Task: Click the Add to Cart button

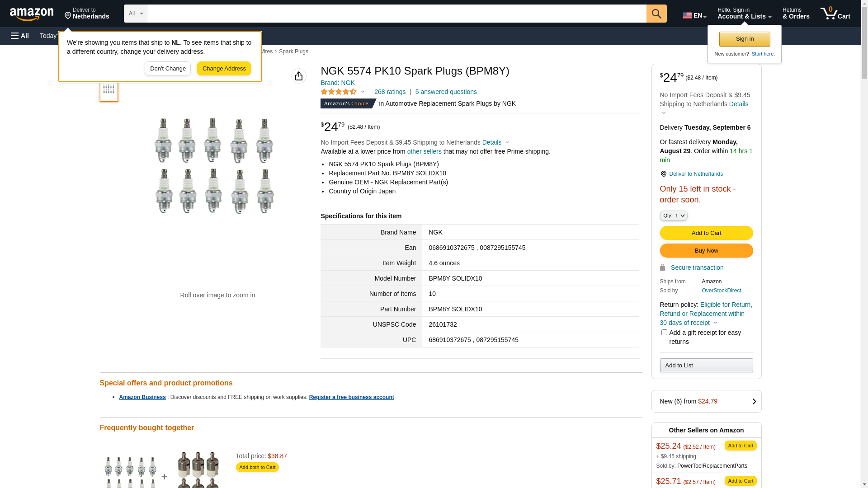Action: [x=706, y=233]
